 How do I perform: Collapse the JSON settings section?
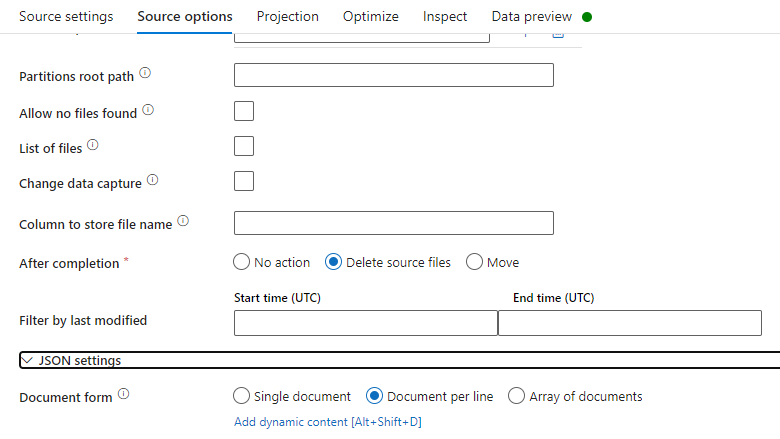pyautogui.click(x=27, y=360)
